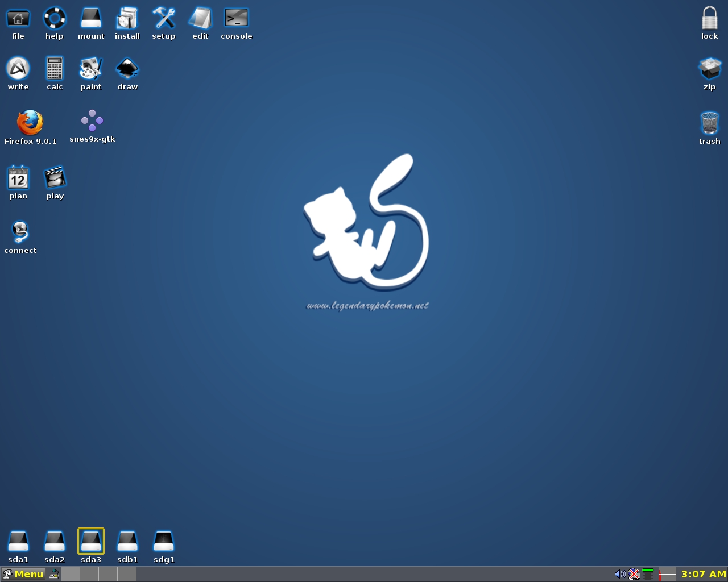The image size is (728, 582).
Task: Click the 3:07 AM clock
Action: click(x=703, y=574)
